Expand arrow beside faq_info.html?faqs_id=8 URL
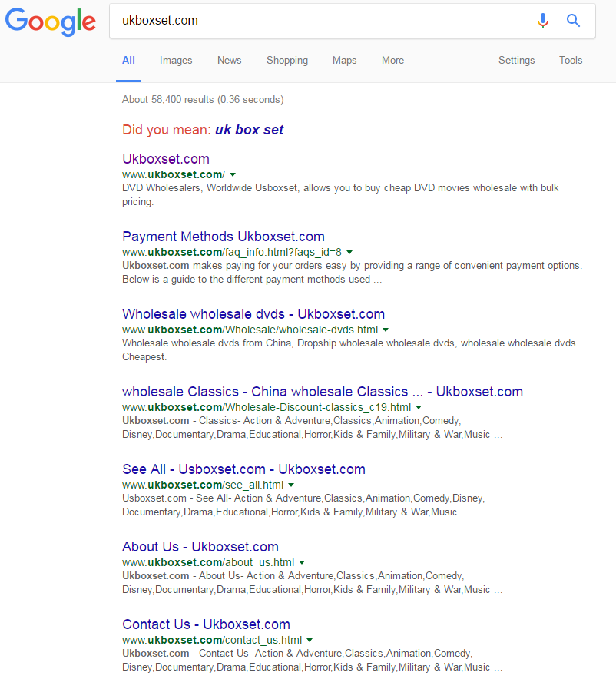 coord(349,252)
